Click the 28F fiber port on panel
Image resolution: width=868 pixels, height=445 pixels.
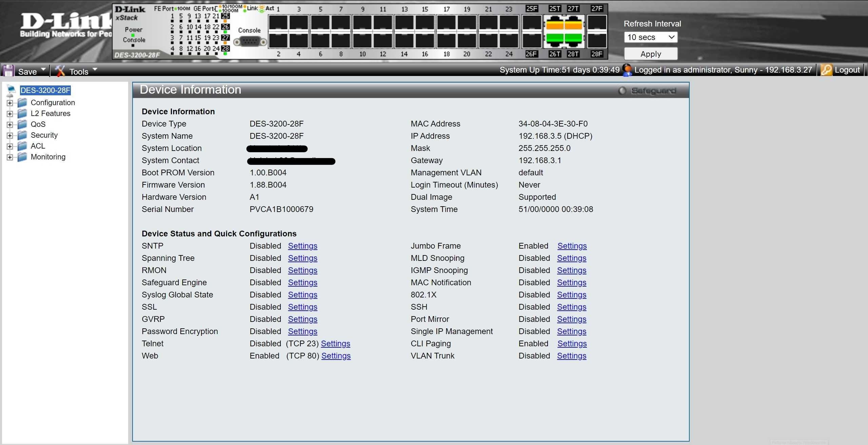[597, 40]
